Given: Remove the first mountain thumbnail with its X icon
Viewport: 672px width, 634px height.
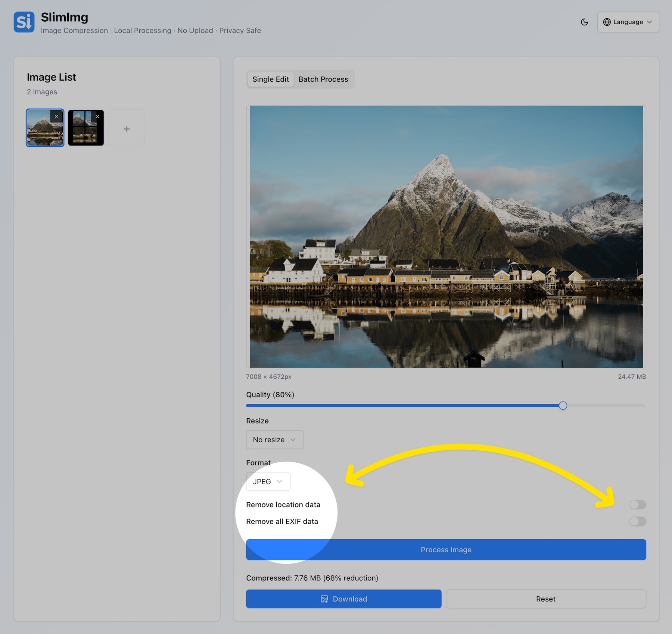Looking at the screenshot, I should [57, 116].
